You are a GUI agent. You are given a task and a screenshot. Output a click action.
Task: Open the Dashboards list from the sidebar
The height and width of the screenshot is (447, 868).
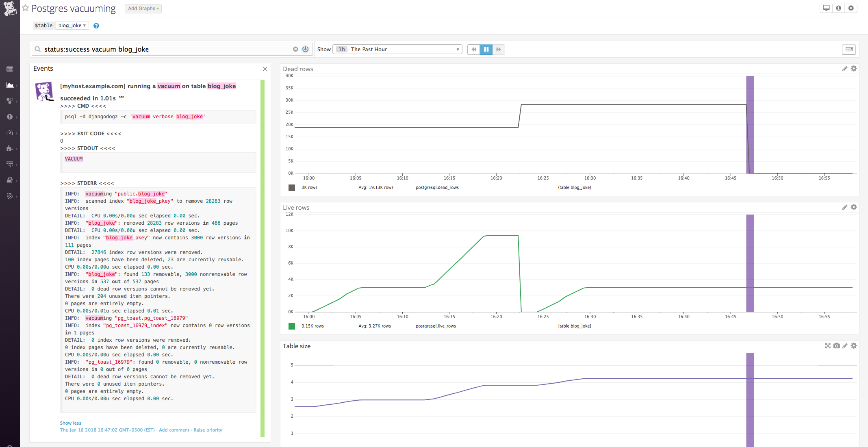coord(10,69)
